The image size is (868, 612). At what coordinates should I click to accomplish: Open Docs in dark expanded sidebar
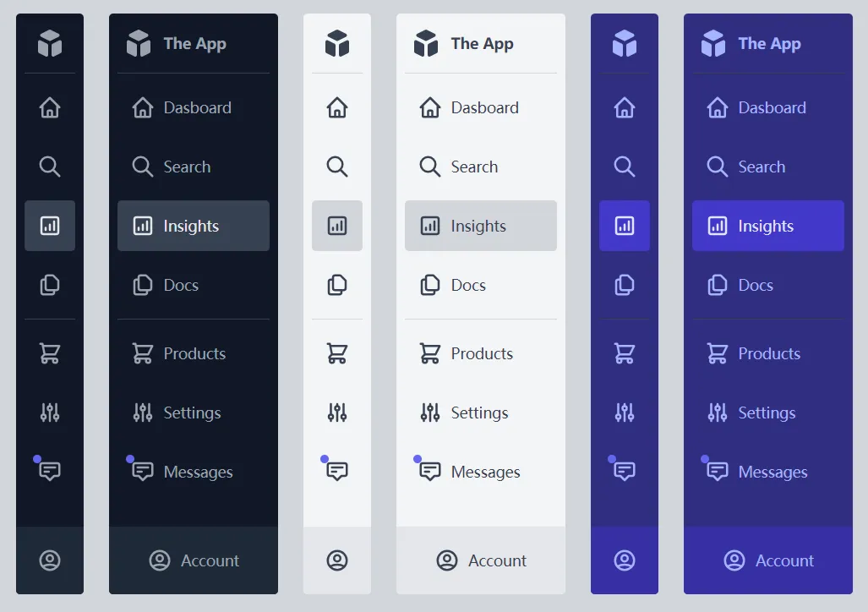click(x=194, y=285)
